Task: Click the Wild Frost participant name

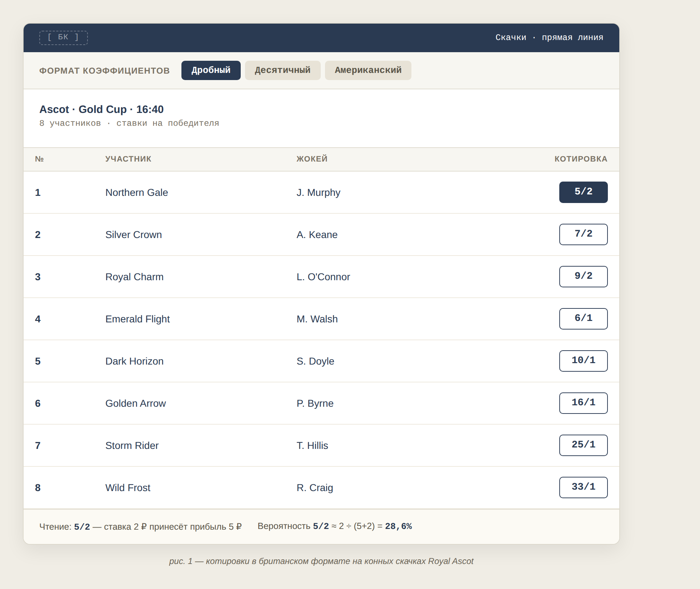Action: (127, 488)
